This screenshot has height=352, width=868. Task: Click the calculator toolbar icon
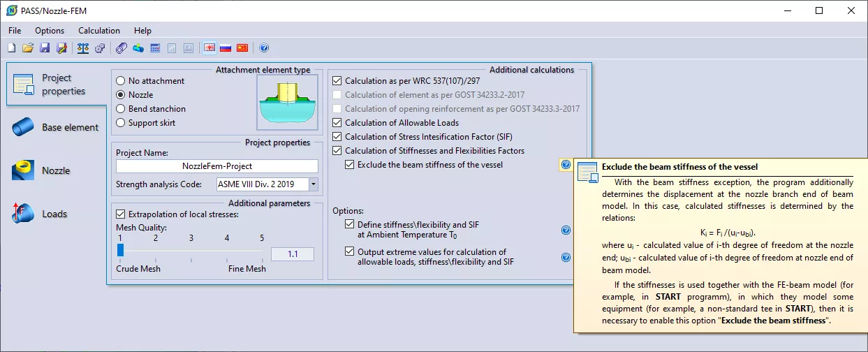pos(155,48)
